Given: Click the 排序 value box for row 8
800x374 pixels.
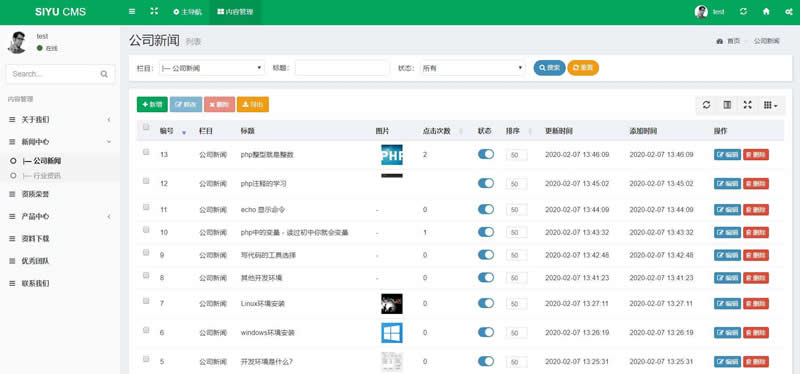Looking at the screenshot, I should (516, 278).
